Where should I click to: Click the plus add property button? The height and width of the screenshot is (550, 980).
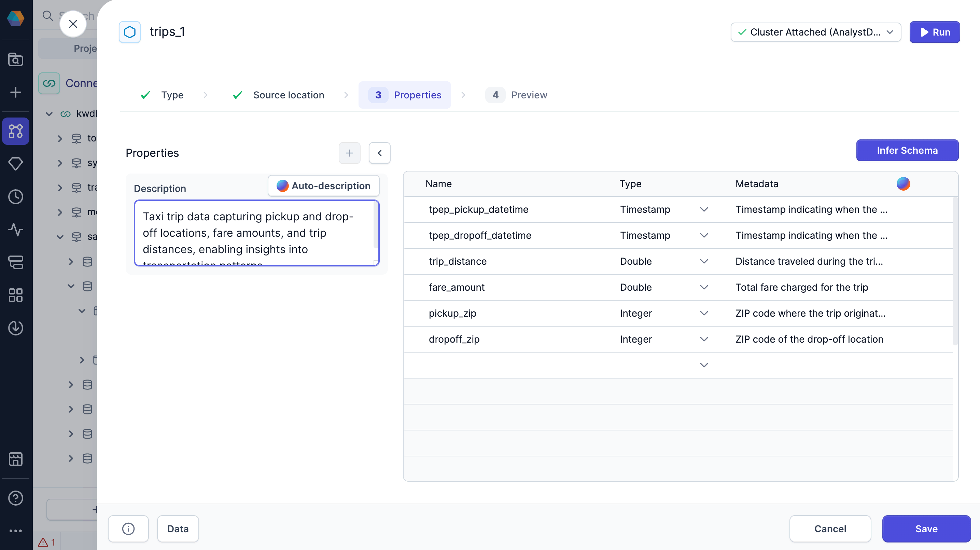pyautogui.click(x=349, y=153)
